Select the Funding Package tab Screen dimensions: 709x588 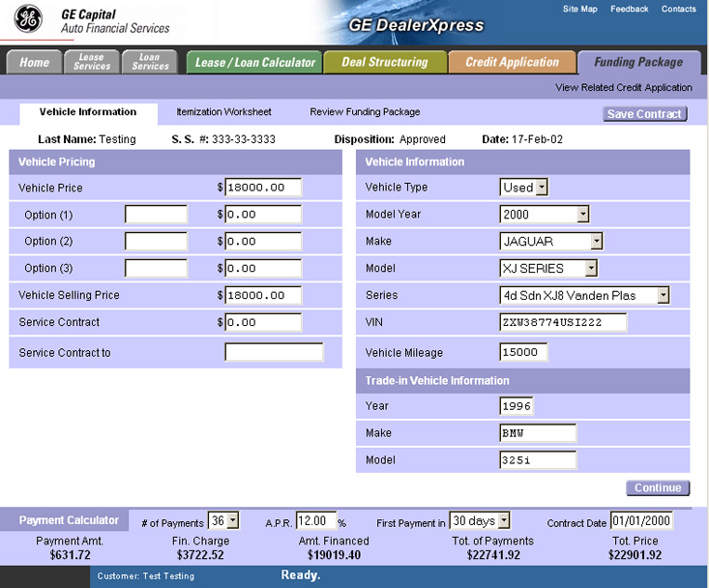[x=638, y=62]
